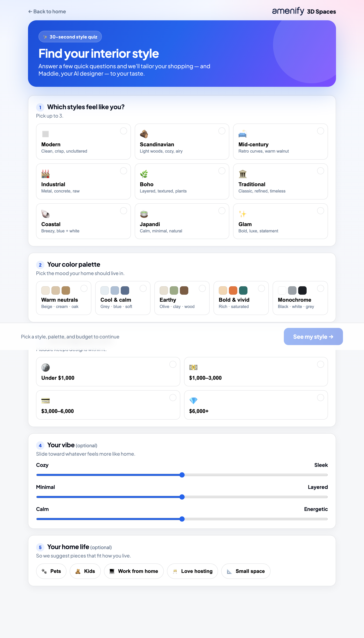Click the teal swatch in Bold & vivid
The width and height of the screenshot is (364, 638).
243,290
